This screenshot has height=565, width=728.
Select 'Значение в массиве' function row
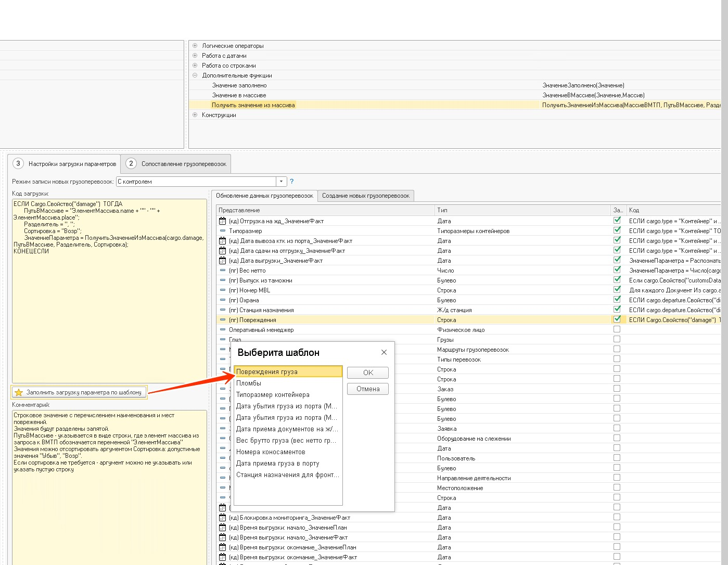456,95
